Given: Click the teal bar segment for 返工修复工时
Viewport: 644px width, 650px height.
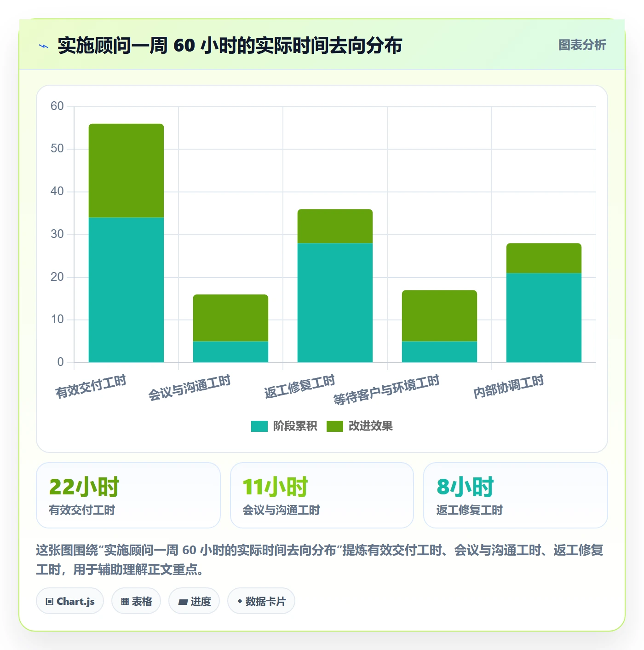Looking at the screenshot, I should click(x=335, y=303).
